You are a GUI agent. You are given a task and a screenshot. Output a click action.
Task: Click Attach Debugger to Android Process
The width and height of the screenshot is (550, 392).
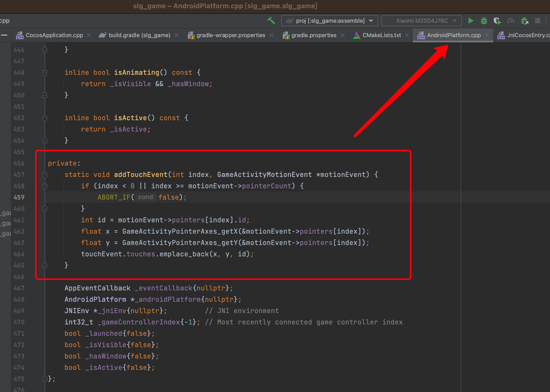click(524, 21)
